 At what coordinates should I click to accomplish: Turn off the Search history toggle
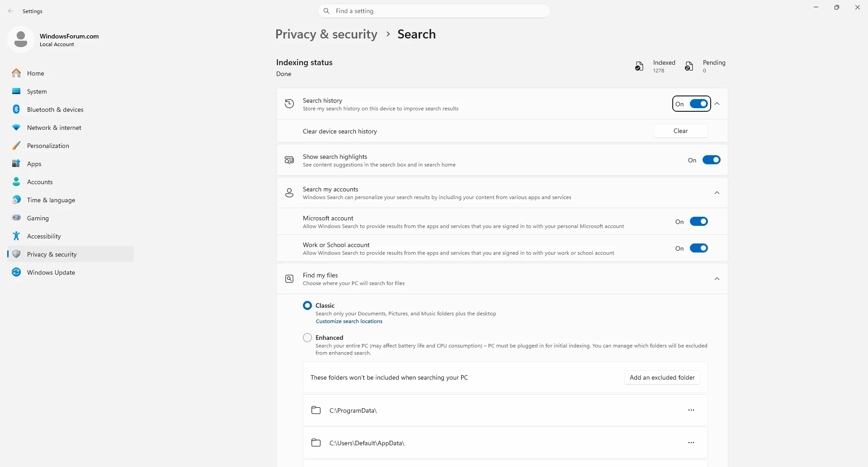(x=698, y=104)
